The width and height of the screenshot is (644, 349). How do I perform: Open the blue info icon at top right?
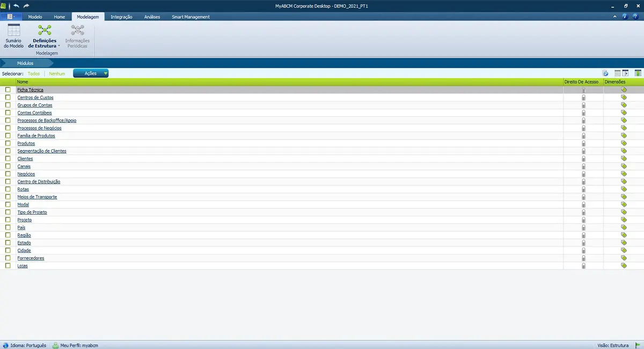tap(635, 17)
